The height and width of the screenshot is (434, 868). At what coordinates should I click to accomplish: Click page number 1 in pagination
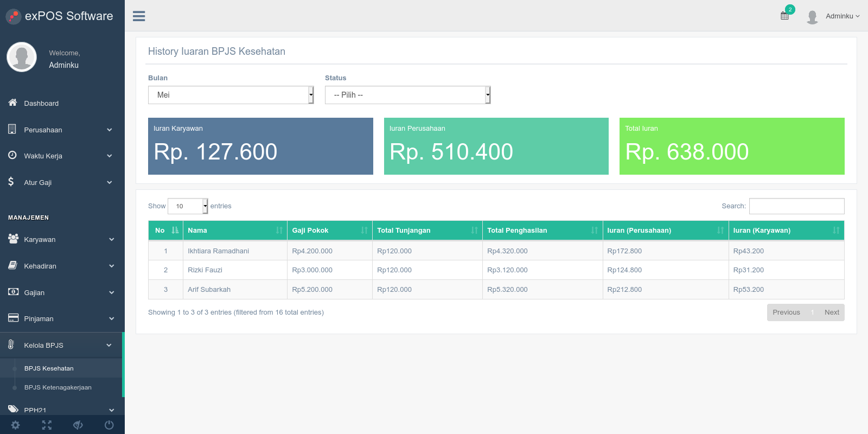pos(812,312)
